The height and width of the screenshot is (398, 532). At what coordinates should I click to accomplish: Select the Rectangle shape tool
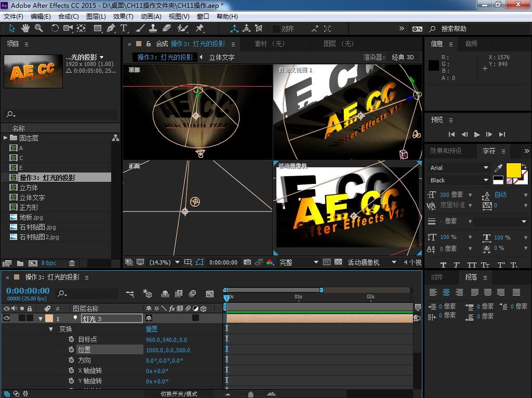click(x=98, y=29)
